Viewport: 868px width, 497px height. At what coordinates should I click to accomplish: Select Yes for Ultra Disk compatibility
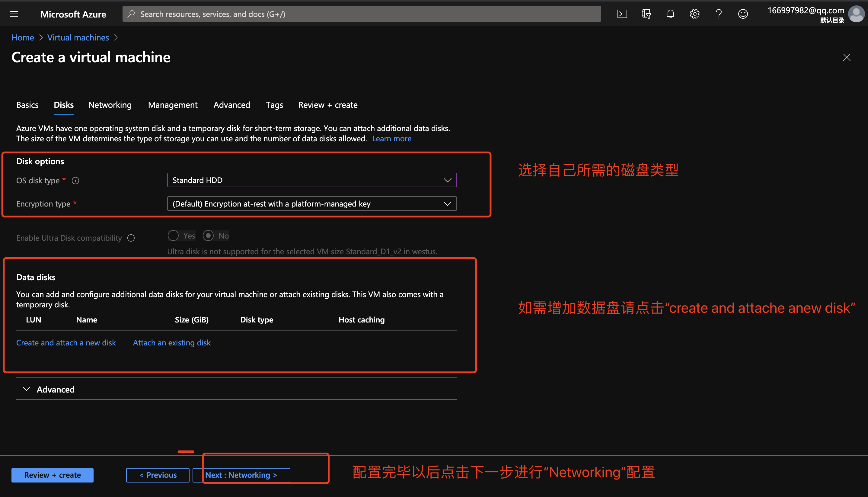tap(173, 236)
